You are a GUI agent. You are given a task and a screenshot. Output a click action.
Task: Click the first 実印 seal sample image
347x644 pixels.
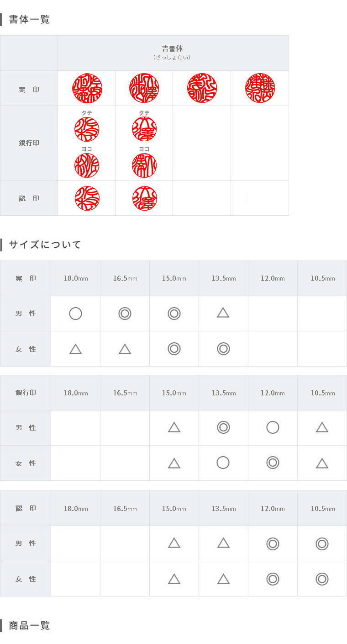[87, 88]
